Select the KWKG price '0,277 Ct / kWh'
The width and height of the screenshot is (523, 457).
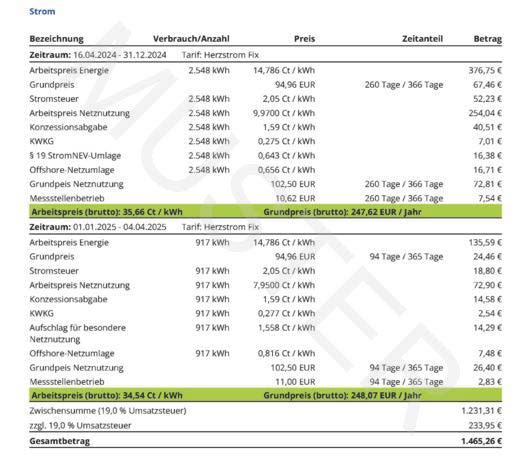point(287,314)
